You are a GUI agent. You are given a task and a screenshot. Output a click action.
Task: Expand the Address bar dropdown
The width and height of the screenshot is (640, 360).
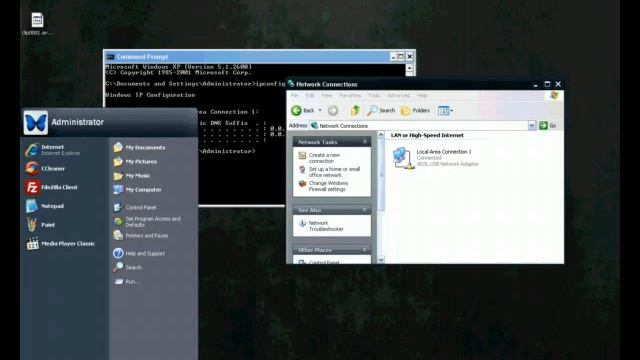click(x=531, y=126)
